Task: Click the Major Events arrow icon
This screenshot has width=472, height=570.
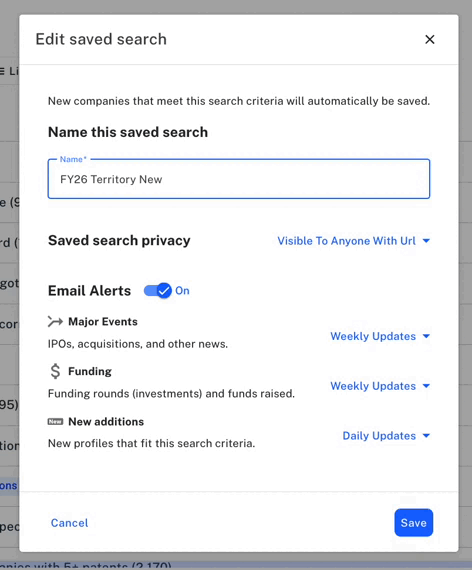Action: pos(55,321)
